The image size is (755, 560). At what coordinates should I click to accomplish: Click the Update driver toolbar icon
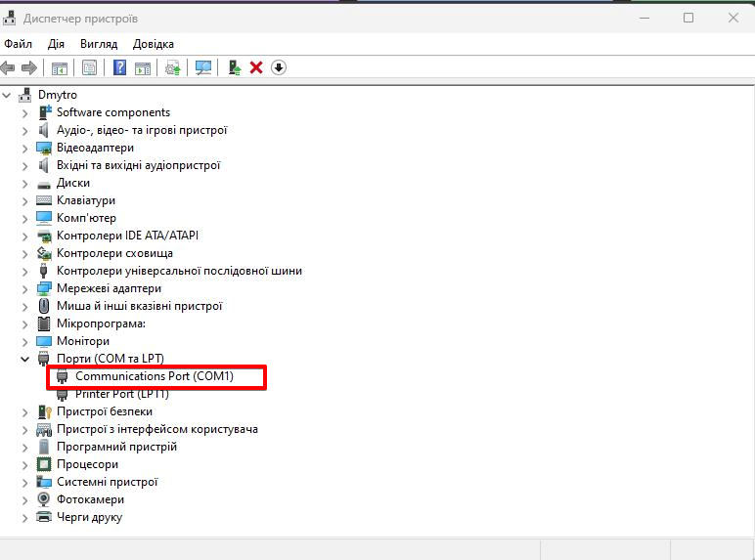(x=173, y=67)
